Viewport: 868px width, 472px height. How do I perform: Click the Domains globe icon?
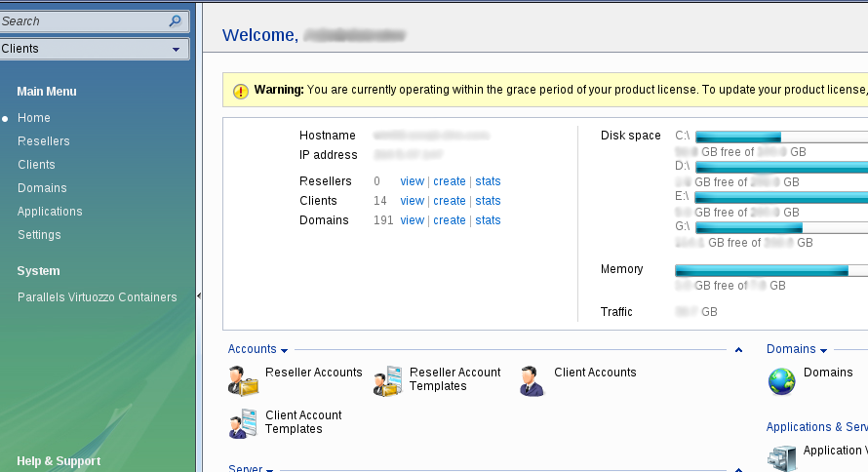[x=781, y=381]
